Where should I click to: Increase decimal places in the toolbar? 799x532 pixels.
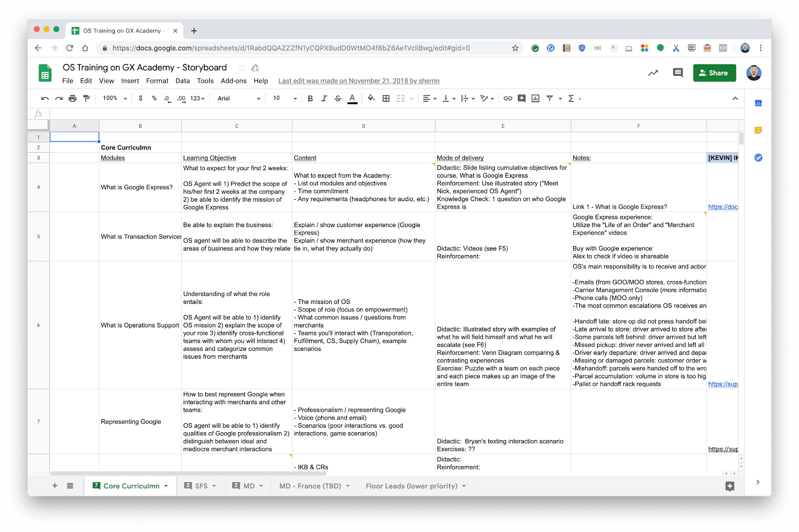(x=181, y=99)
